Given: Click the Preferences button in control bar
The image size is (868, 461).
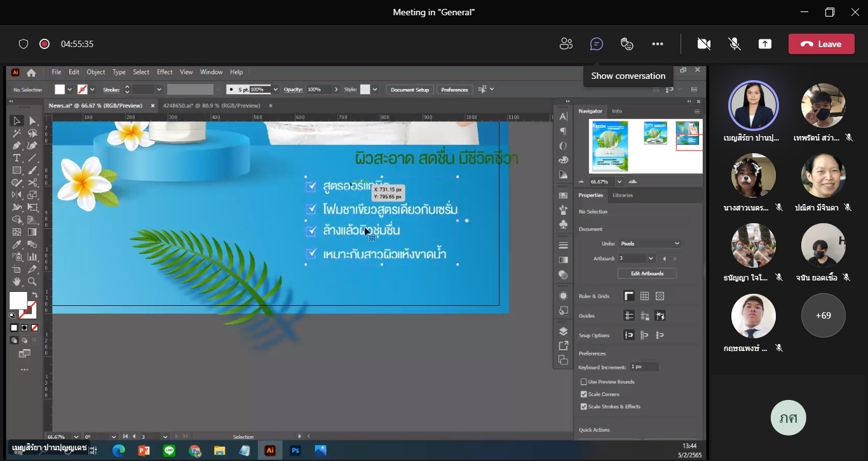Looking at the screenshot, I should pyautogui.click(x=454, y=90).
